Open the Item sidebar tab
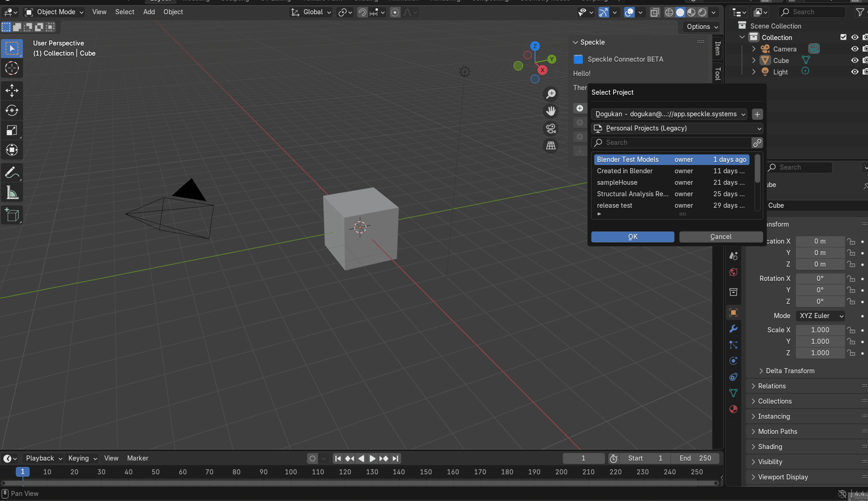This screenshot has height=501, width=868. click(x=717, y=48)
